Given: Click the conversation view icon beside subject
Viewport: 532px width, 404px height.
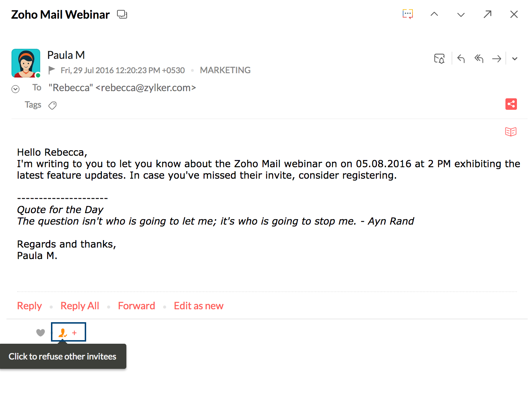Looking at the screenshot, I should [x=122, y=14].
